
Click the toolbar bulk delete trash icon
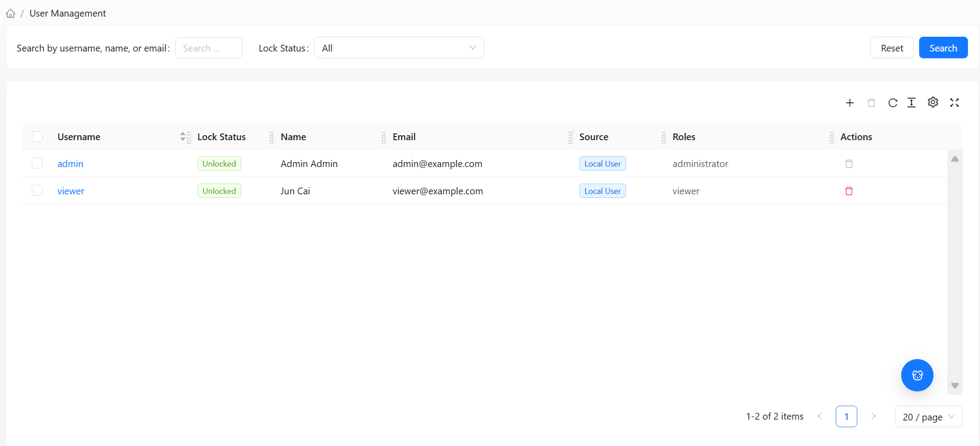tap(871, 103)
